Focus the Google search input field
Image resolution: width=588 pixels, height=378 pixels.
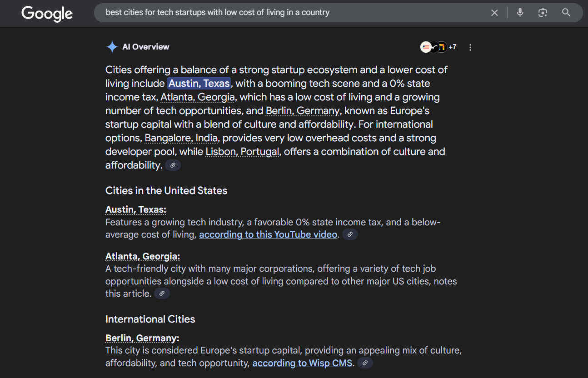coord(291,13)
